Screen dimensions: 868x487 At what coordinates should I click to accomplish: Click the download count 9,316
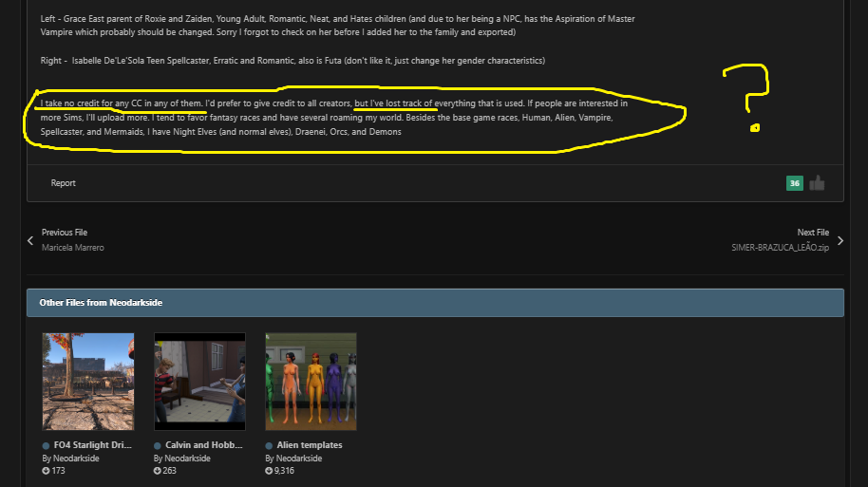pyautogui.click(x=284, y=471)
